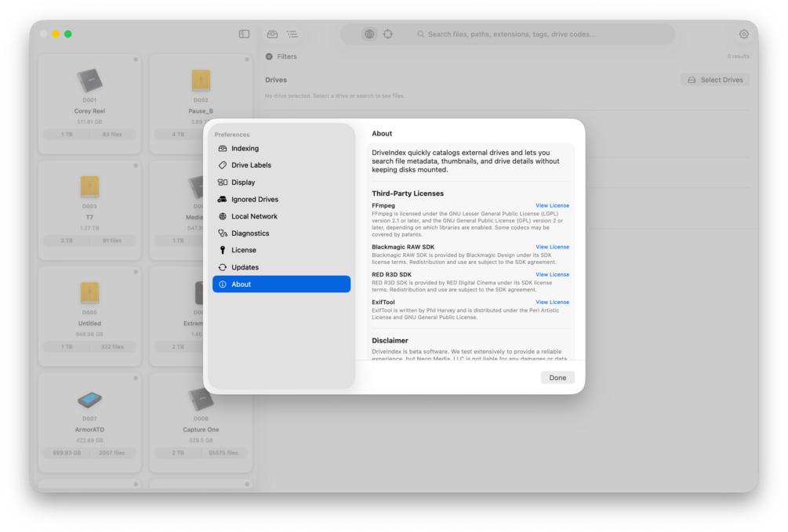This screenshot has width=788, height=532.
Task: Select the About preferences pane
Action: [281, 284]
